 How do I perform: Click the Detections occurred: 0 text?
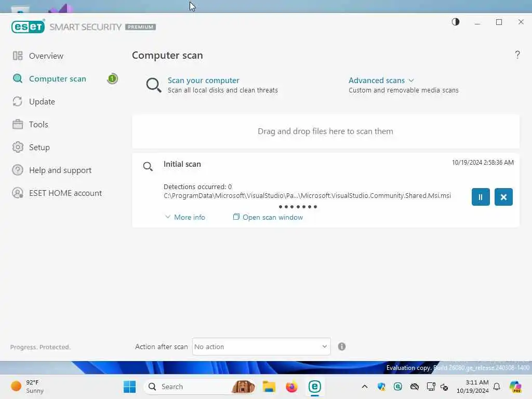(x=197, y=187)
